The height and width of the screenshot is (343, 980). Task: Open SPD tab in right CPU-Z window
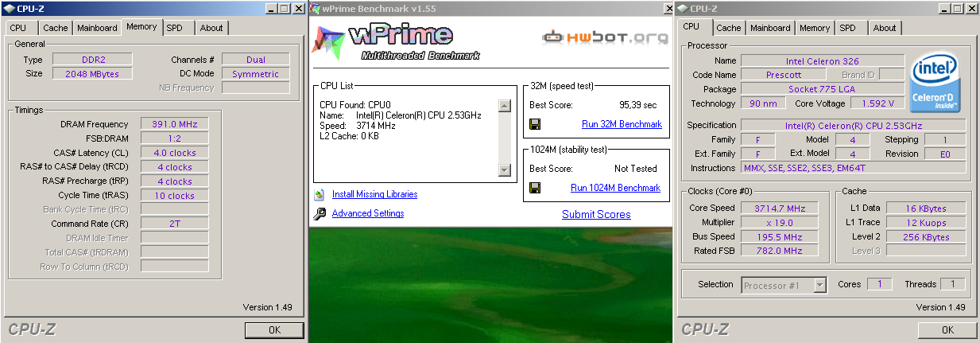(x=848, y=28)
